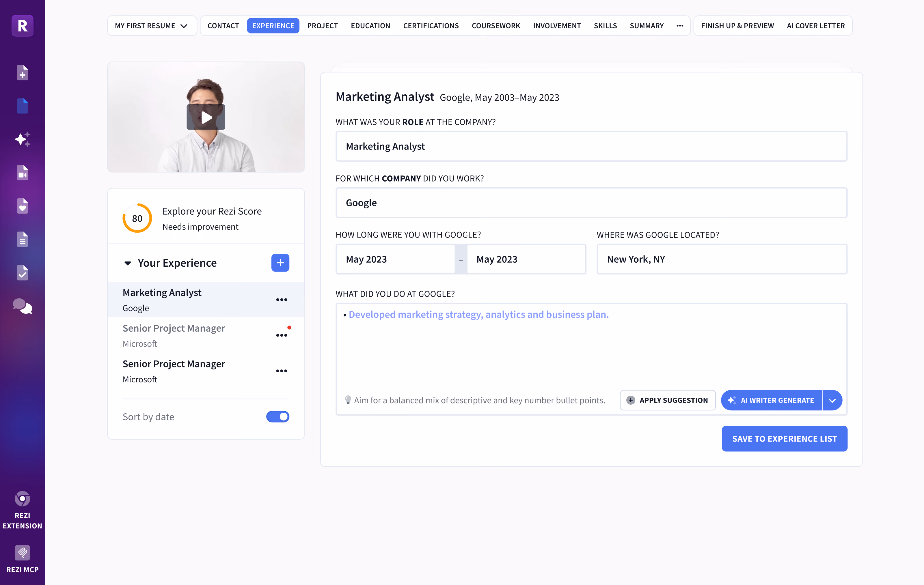Viewport: 924px width, 585px height.
Task: Go to the Involvement tab
Action: [557, 26]
